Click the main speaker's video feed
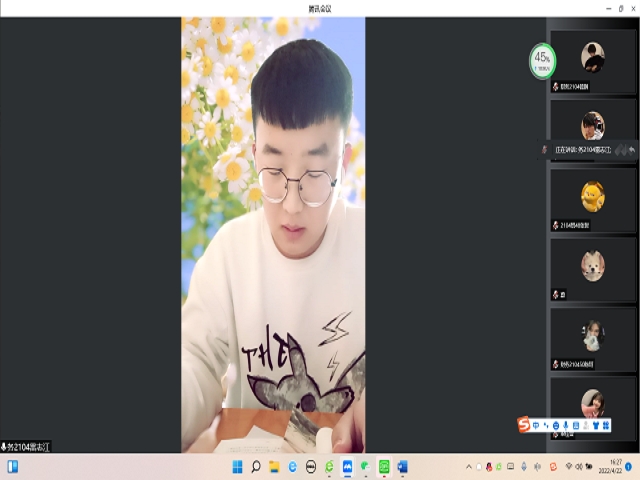The width and height of the screenshot is (640, 480). [273, 235]
